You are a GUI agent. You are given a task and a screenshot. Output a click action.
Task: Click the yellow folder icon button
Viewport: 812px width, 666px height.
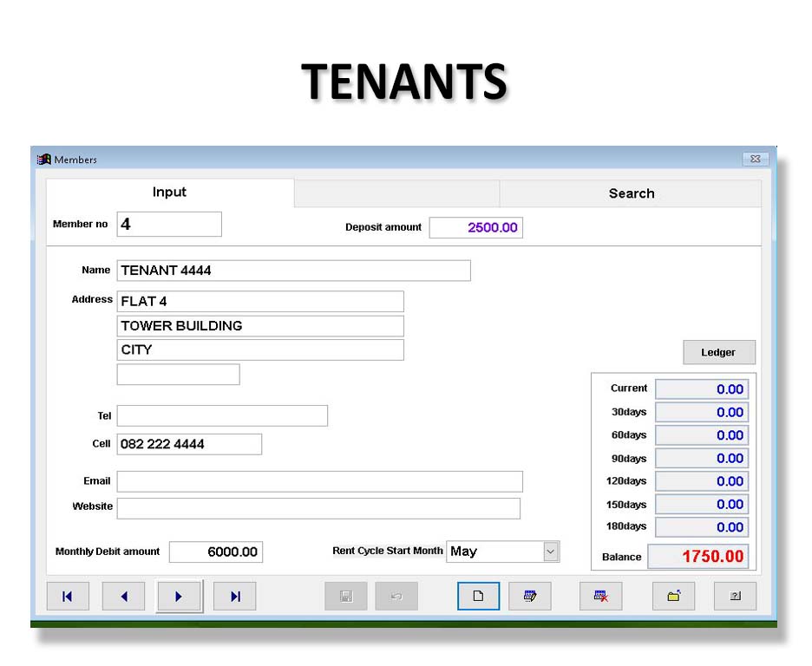click(x=673, y=596)
